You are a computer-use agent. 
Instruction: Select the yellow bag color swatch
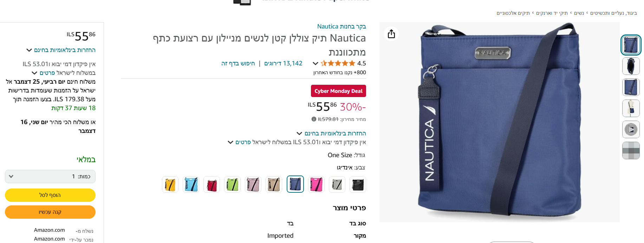[170, 184]
